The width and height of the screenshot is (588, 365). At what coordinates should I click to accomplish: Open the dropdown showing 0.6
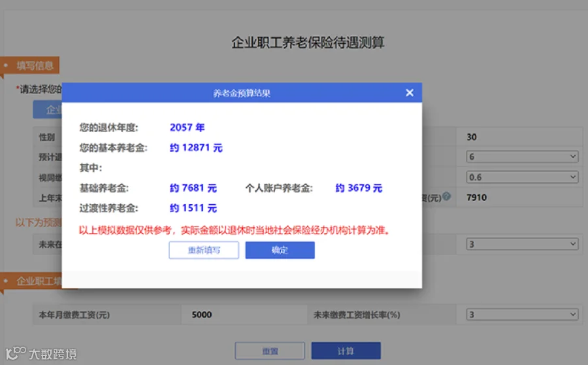pos(522,177)
